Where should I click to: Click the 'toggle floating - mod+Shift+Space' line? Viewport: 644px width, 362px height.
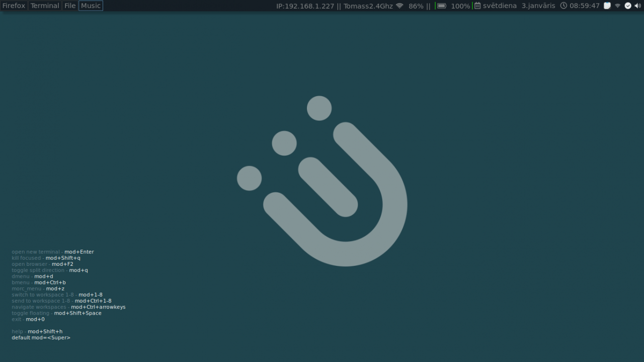[56, 313]
